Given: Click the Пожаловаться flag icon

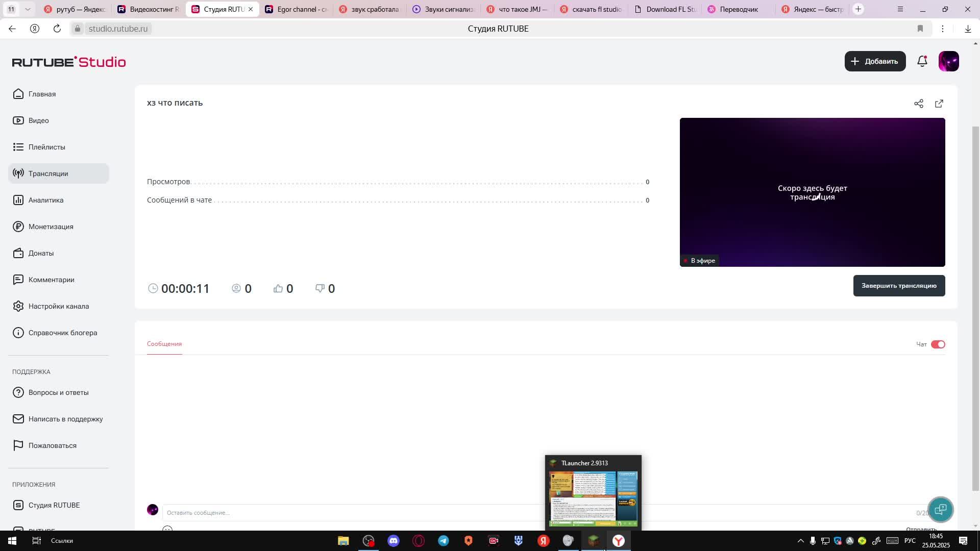Looking at the screenshot, I should point(18,445).
